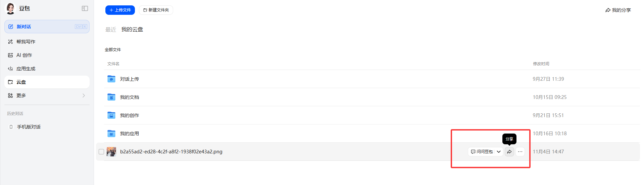
Task: Open the three-dot more options menu
Action: click(520, 152)
